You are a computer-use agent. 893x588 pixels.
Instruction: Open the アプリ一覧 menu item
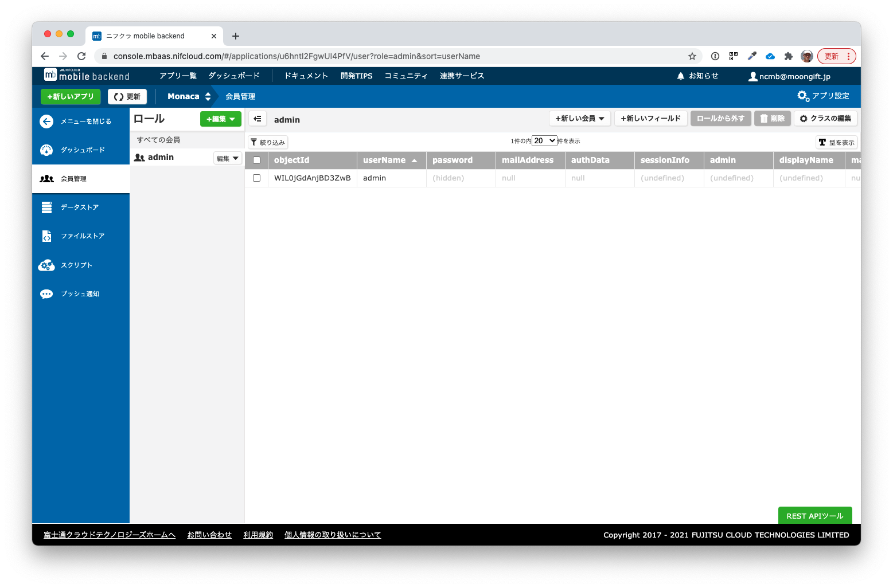pos(178,76)
